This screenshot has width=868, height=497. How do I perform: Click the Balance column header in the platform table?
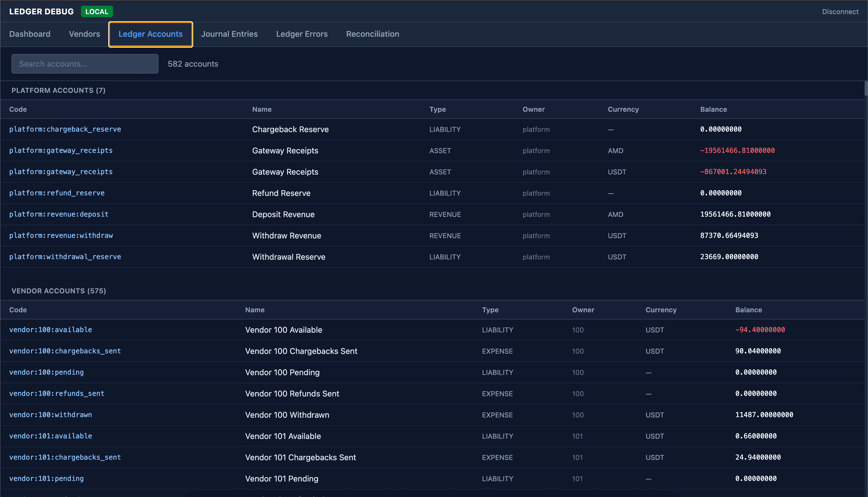coord(713,109)
